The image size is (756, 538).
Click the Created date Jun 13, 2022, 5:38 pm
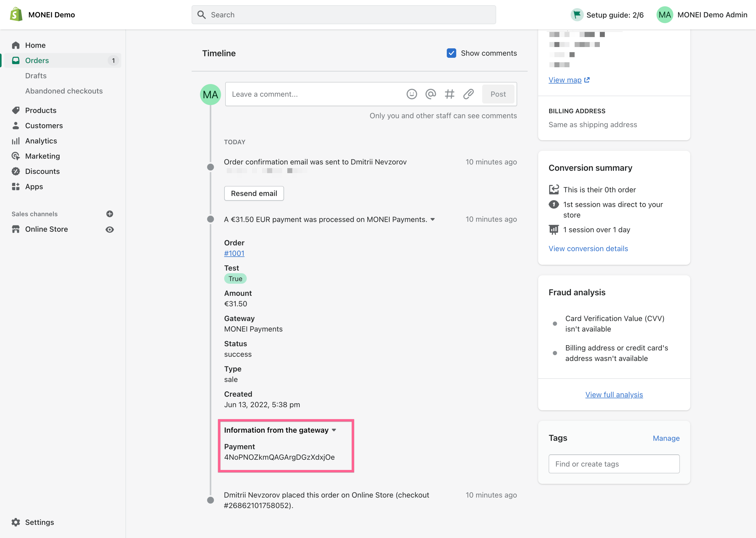point(262,405)
